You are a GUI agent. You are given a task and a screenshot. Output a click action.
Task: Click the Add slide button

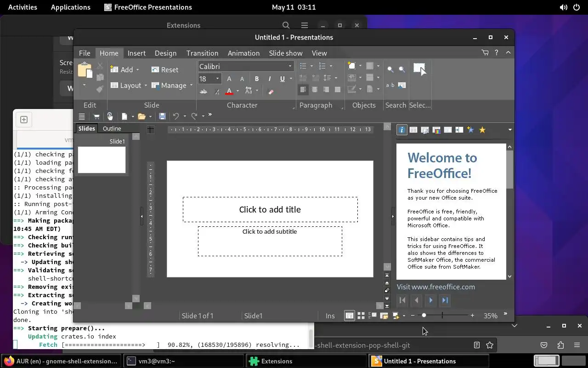122,69
